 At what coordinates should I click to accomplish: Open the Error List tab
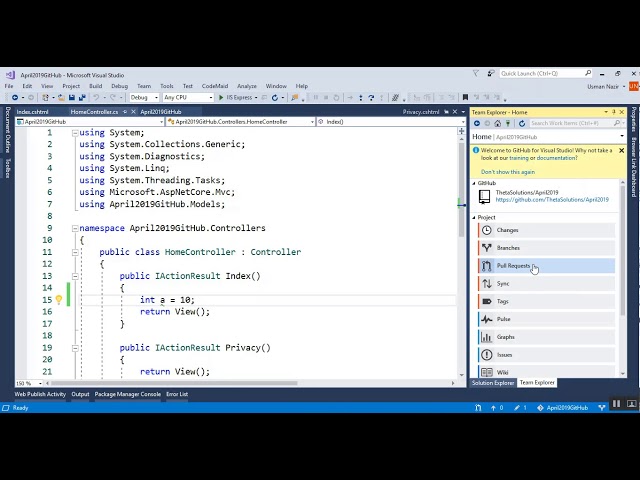point(177,394)
